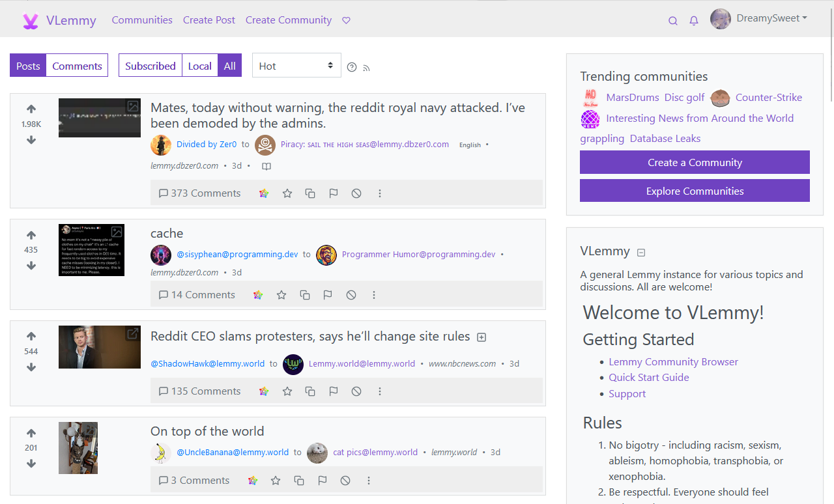Click the heart donate icon in navbar

point(346,20)
